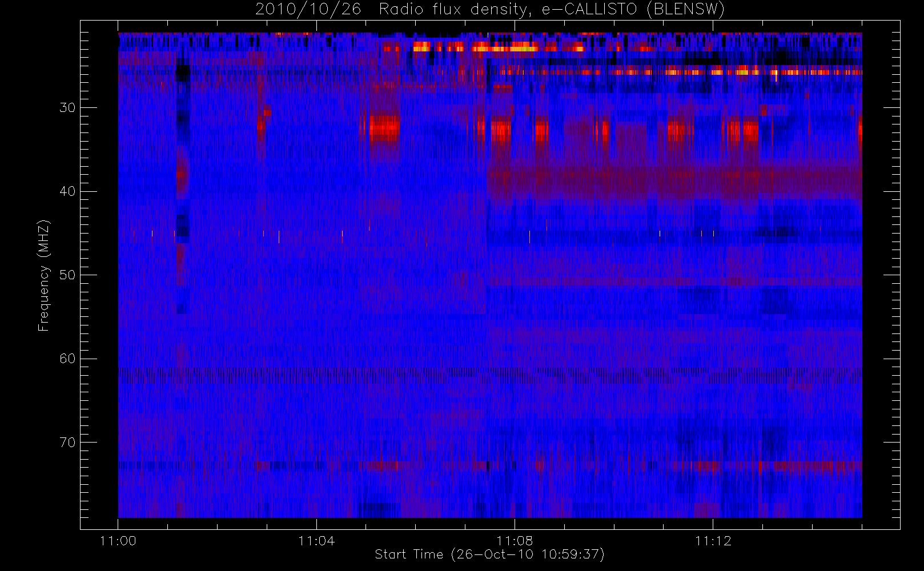Click the 11:04 time tick label

[x=316, y=541]
